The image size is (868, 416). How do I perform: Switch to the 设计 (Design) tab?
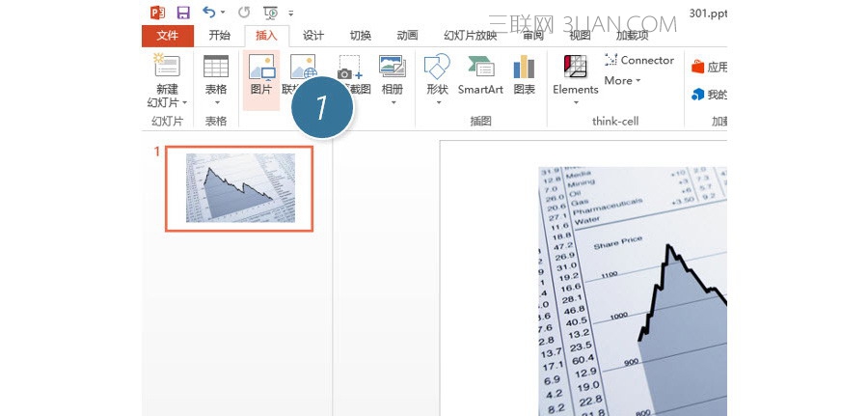click(x=313, y=36)
